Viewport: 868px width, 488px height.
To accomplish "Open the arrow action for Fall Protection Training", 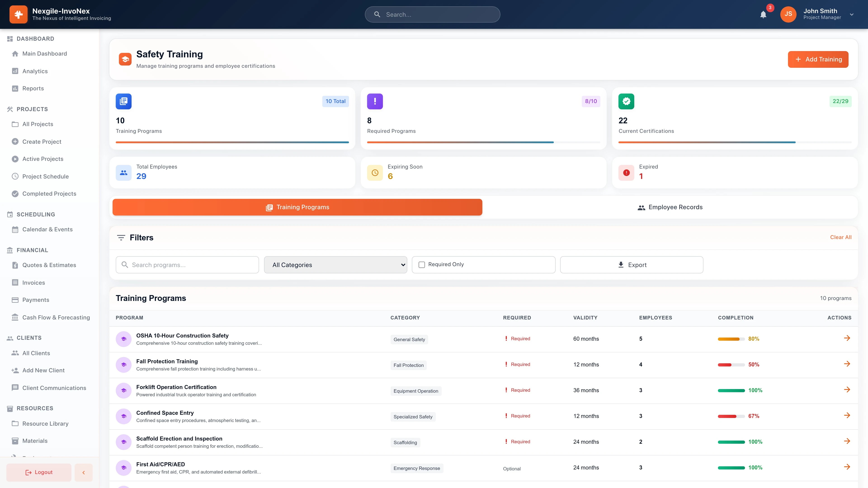I will (847, 364).
